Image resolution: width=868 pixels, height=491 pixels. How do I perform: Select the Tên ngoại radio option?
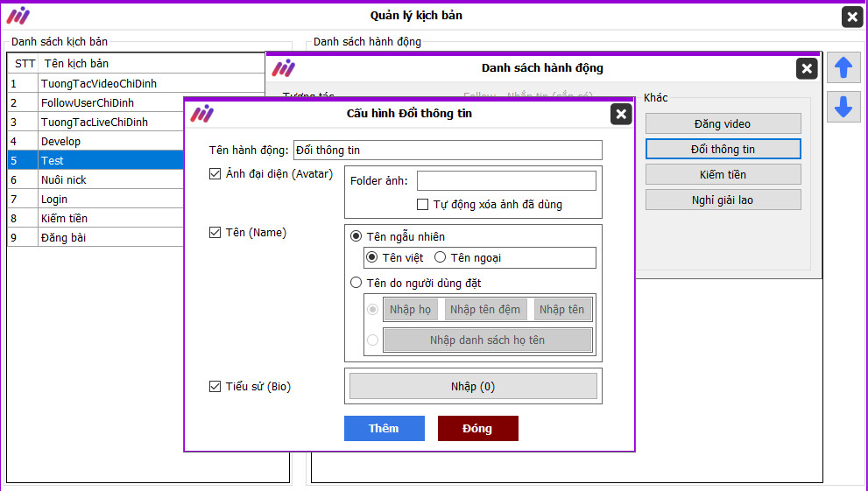441,257
